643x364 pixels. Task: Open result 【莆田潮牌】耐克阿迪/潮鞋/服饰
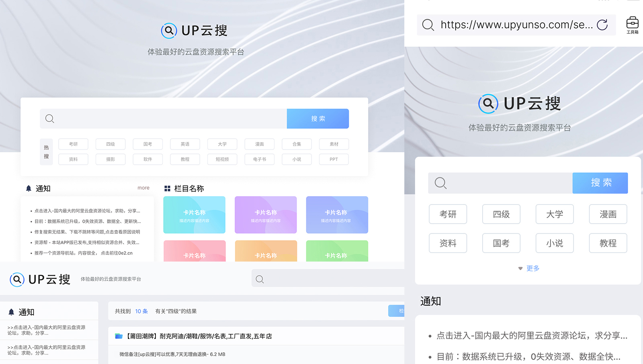[199, 336]
